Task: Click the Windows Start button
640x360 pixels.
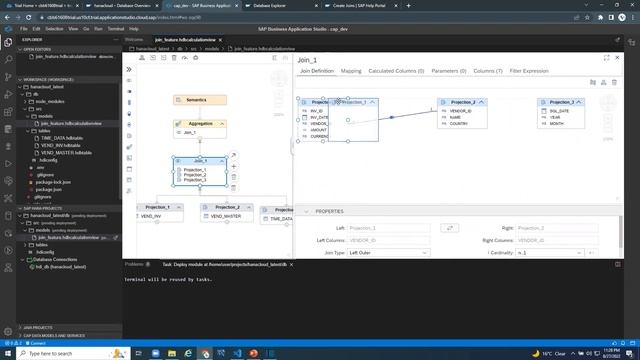Action: 8,353
